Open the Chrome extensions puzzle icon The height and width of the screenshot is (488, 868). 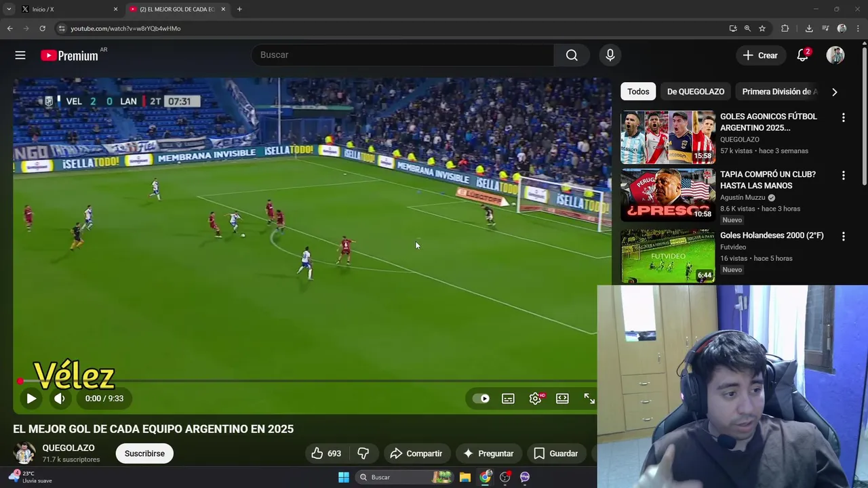[x=785, y=28]
